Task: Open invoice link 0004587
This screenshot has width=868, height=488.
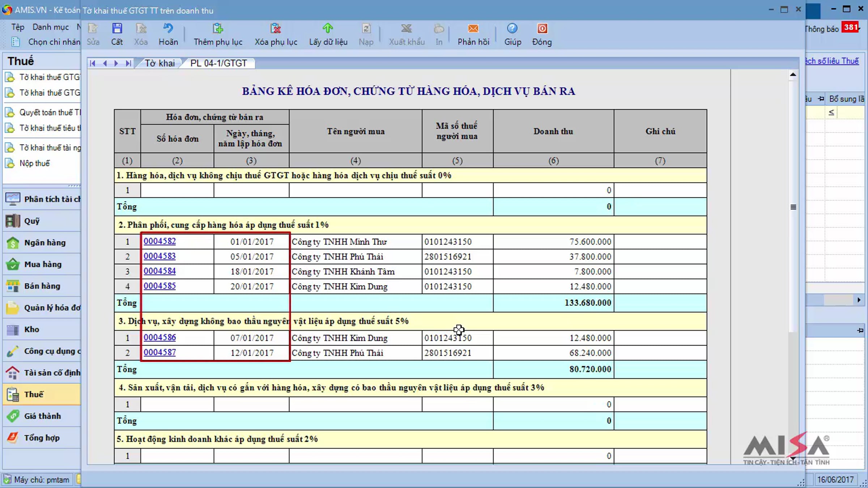Action: [x=159, y=352]
